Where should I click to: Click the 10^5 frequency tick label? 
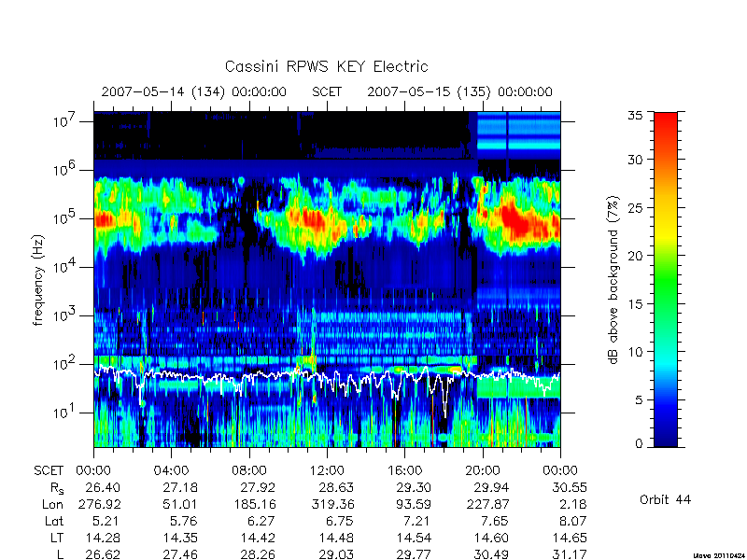click(65, 217)
